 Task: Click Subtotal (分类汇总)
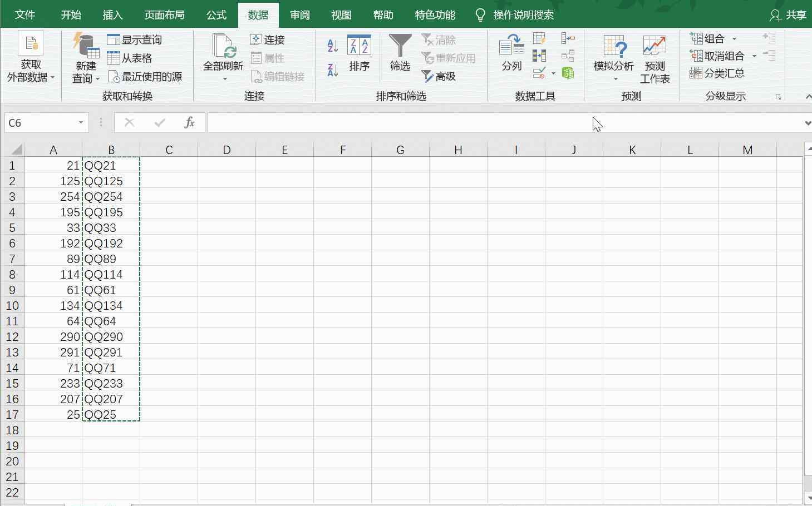tap(717, 73)
